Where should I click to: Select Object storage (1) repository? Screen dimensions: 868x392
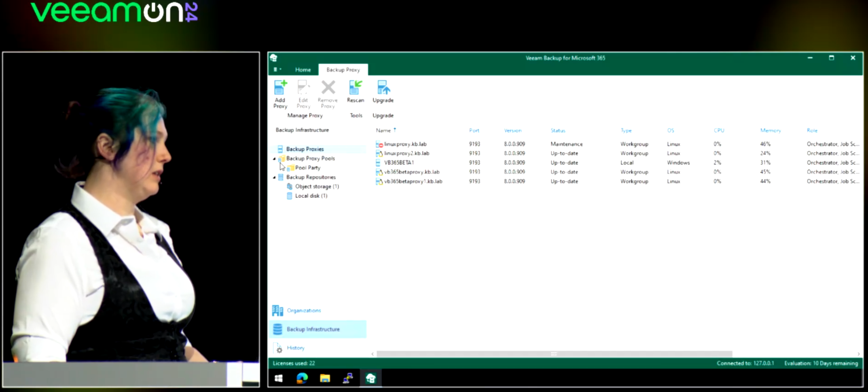coord(317,186)
